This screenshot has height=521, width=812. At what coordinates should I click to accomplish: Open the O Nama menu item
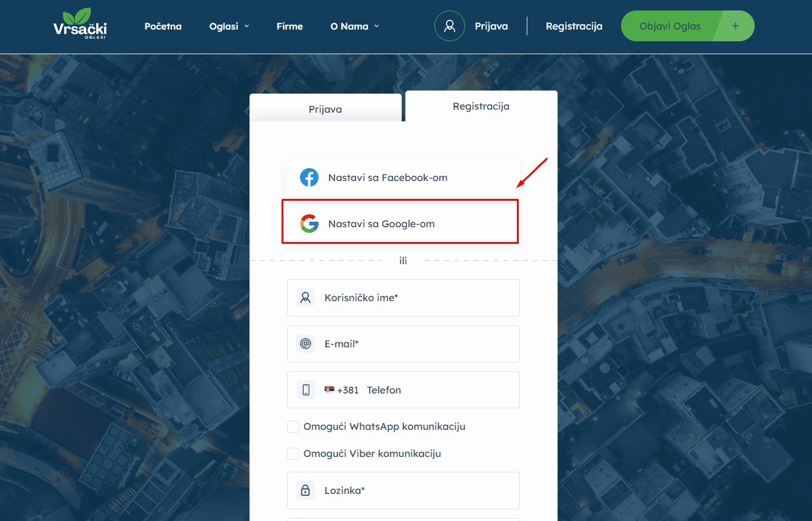tap(349, 26)
